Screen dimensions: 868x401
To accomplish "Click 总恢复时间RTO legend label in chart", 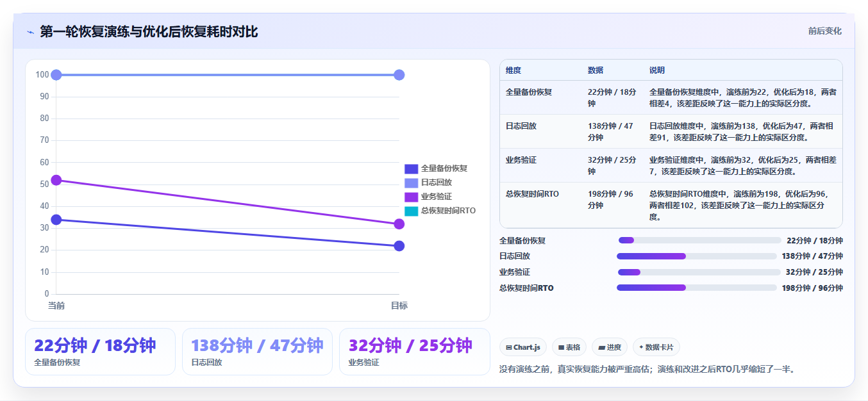I will pyautogui.click(x=448, y=211).
